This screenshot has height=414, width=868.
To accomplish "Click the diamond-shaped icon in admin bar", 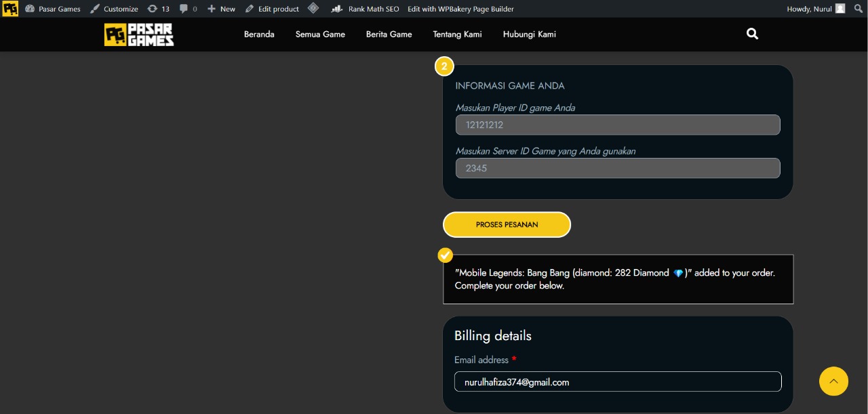I will 313,9.
